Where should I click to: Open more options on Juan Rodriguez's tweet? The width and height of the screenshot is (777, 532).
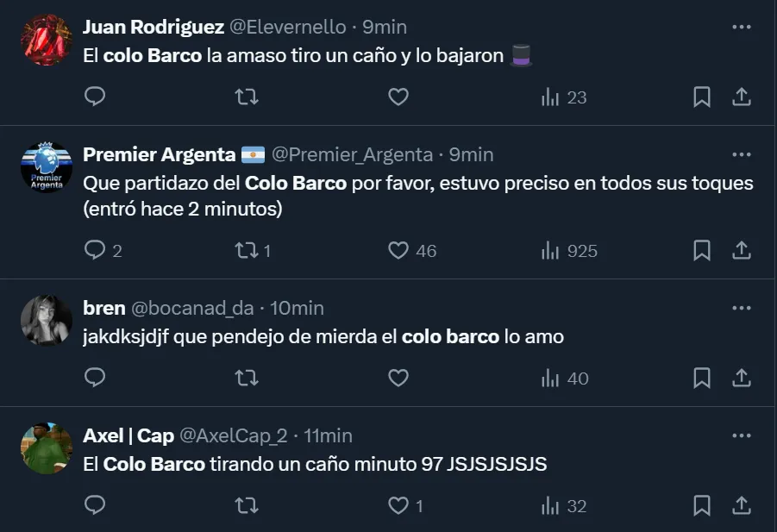pos(741,27)
